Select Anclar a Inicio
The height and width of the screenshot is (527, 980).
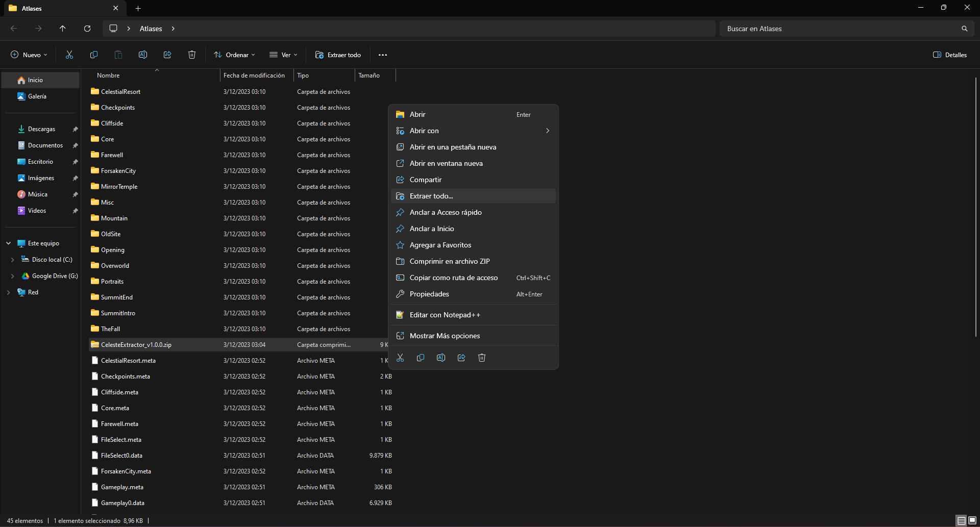(473, 229)
